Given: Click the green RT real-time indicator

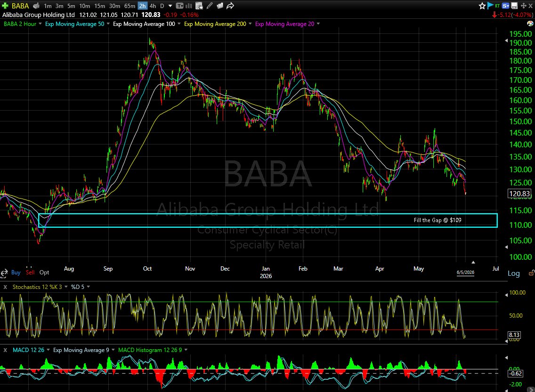Looking at the screenshot, I should (x=497, y=6).
